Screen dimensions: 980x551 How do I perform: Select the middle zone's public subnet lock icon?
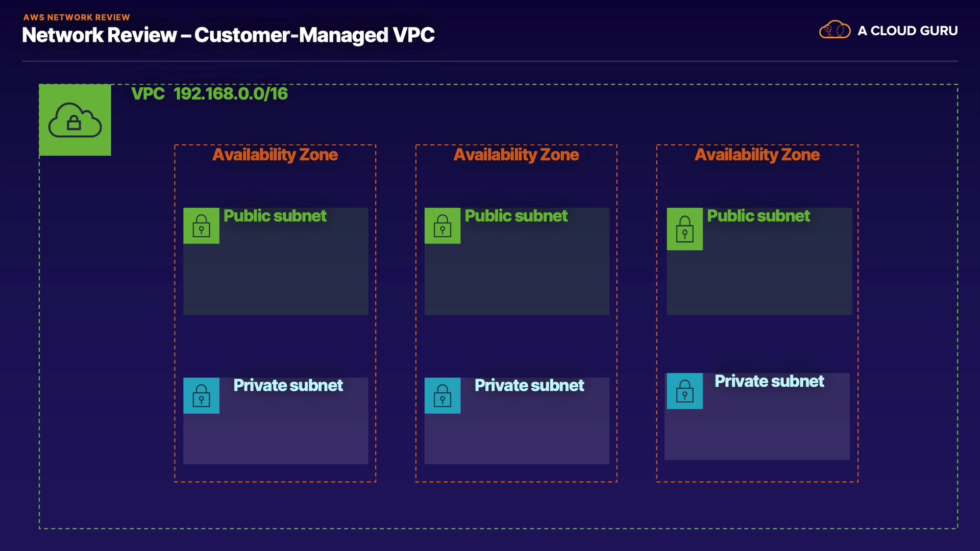(442, 226)
